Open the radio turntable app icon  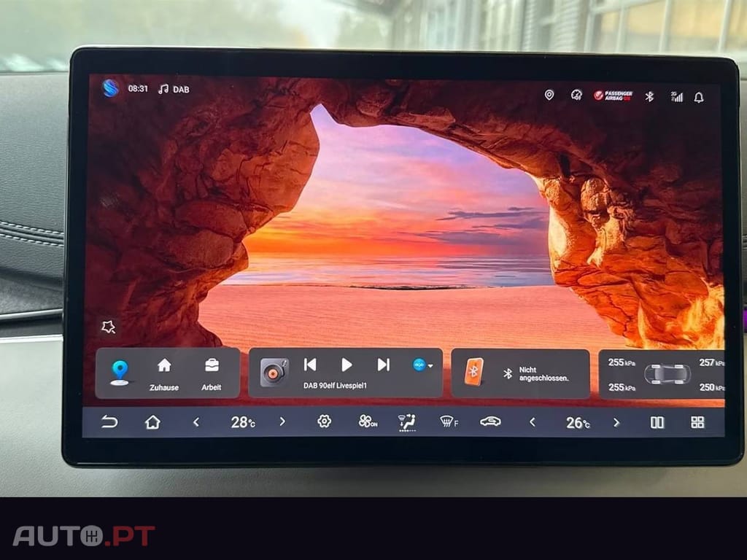274,373
